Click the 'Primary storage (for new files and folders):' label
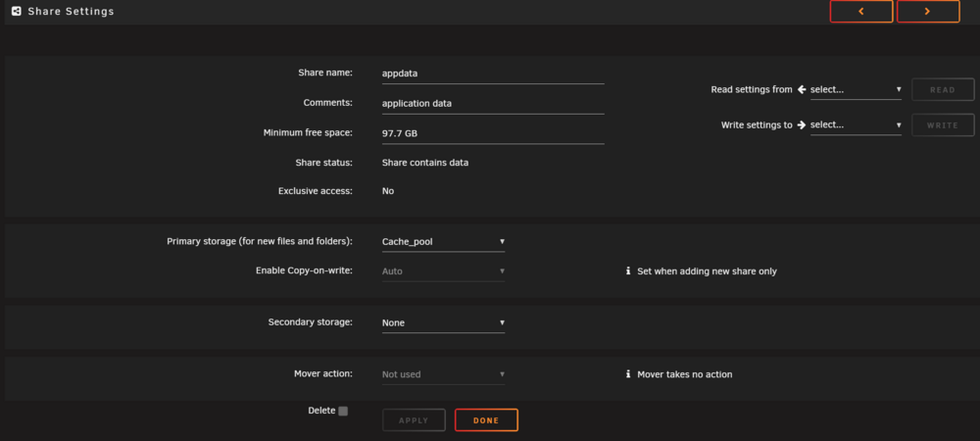 (260, 241)
